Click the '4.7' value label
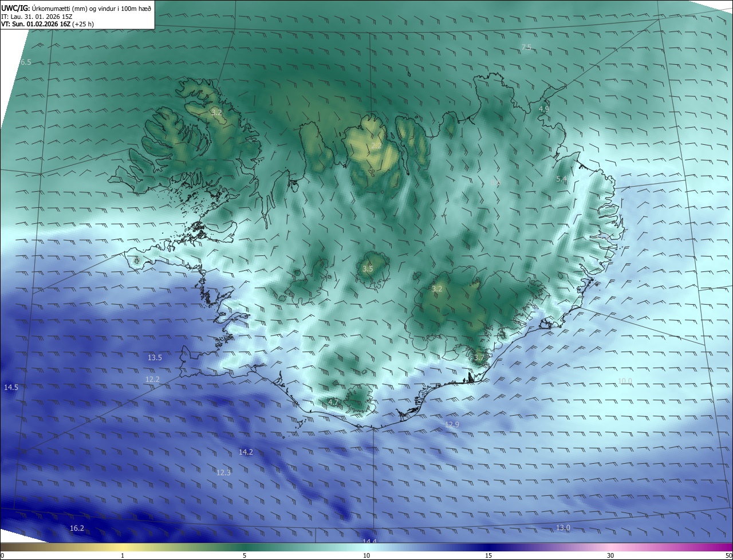 pos(333,402)
